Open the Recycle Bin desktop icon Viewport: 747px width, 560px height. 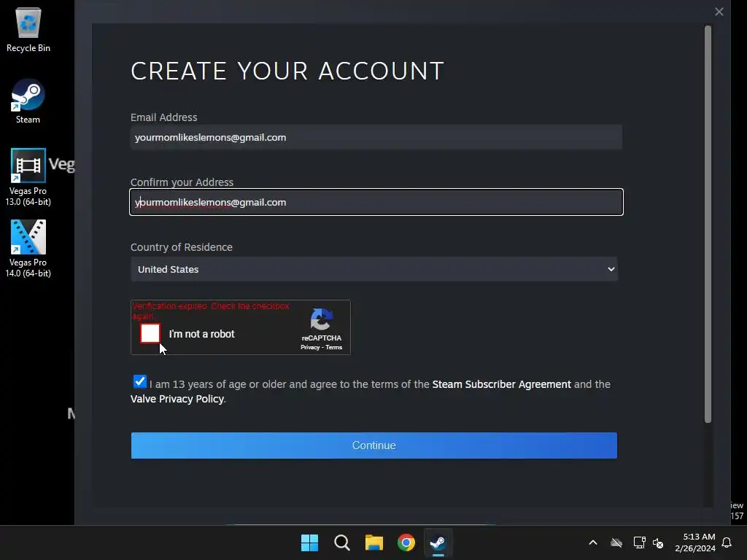tap(28, 29)
